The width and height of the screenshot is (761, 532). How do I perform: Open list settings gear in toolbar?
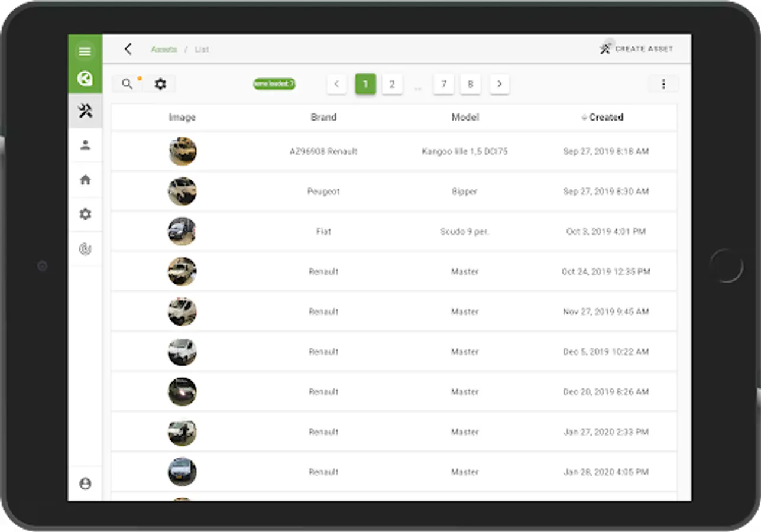(x=160, y=84)
